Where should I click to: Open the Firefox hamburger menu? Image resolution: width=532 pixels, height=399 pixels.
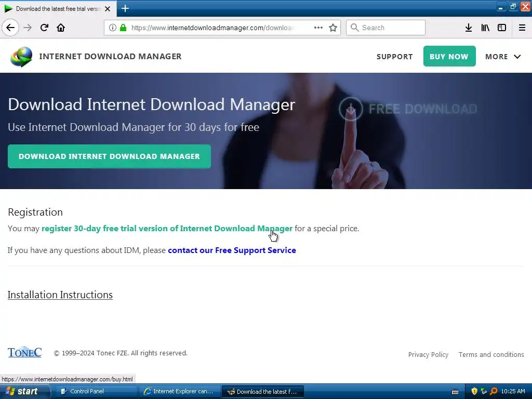522,28
